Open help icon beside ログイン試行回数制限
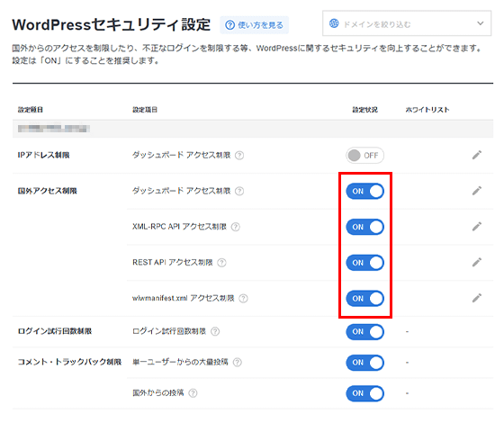The height and width of the screenshot is (423, 504). click(x=215, y=331)
